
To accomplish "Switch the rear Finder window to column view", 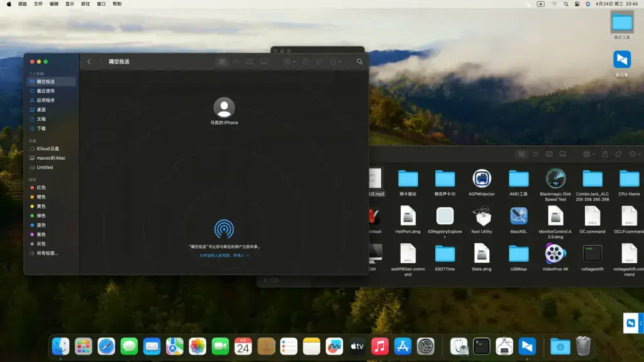I will pos(548,155).
